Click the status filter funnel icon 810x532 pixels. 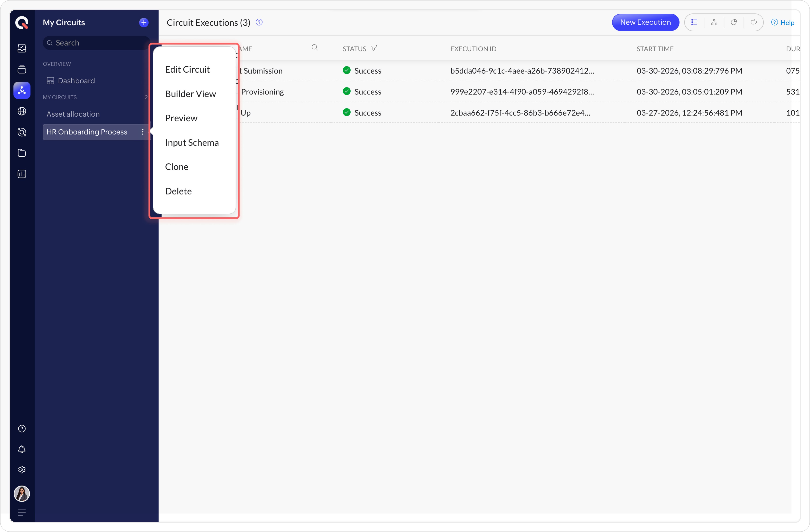374,48
